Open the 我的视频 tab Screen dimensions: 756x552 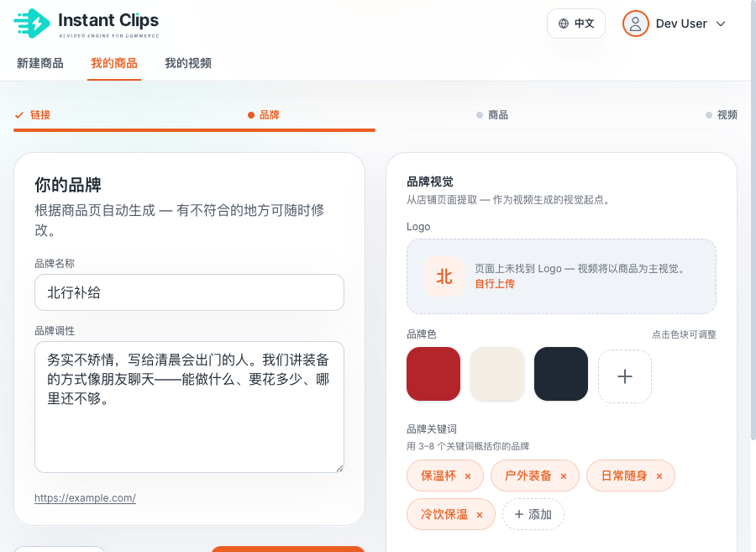click(188, 63)
